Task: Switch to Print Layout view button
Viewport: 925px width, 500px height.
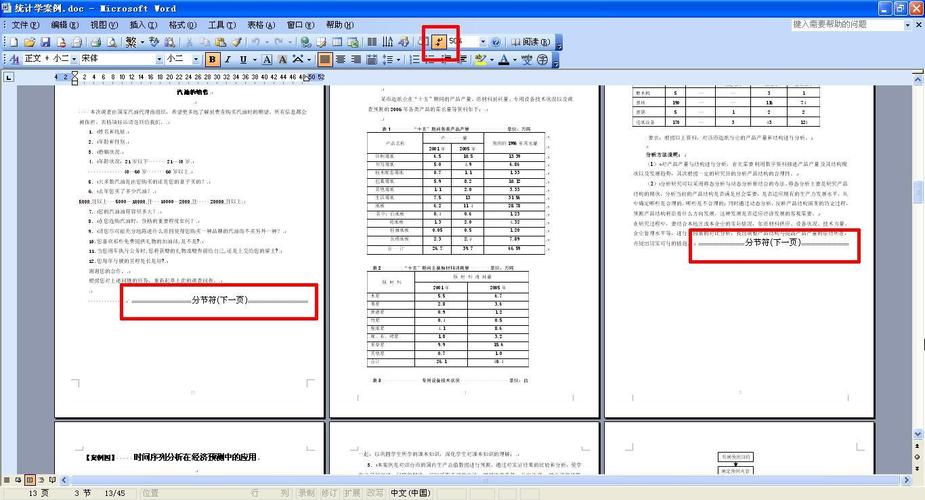Action: tap(29, 480)
